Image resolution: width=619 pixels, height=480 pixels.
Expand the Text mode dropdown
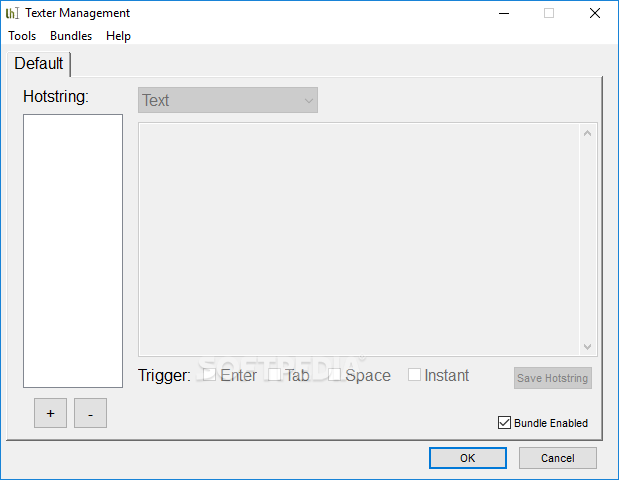click(228, 100)
